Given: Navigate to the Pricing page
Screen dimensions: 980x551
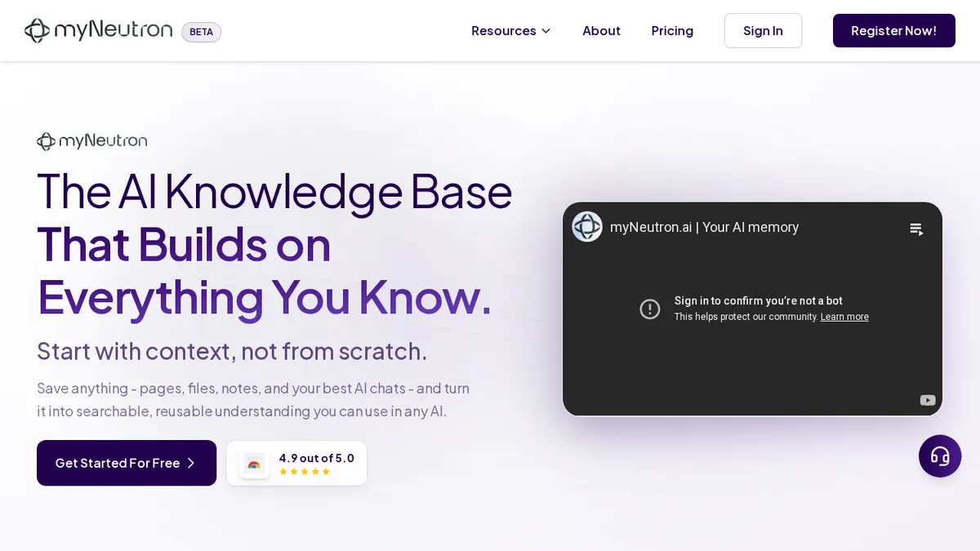Looking at the screenshot, I should coord(672,30).
